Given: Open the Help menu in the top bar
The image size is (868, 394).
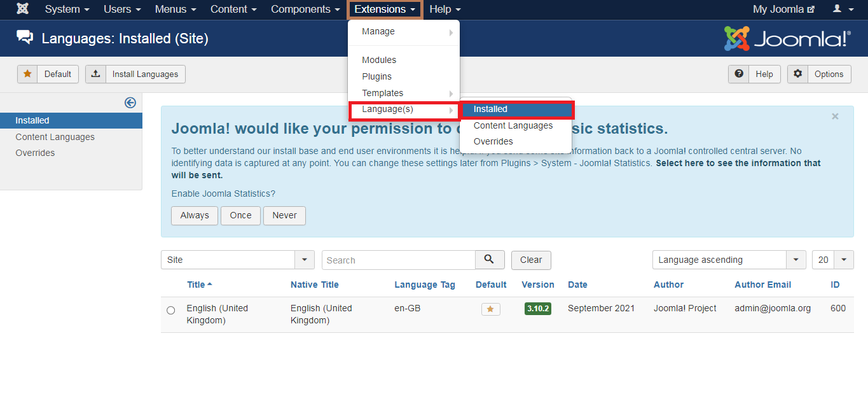Looking at the screenshot, I should pos(445,9).
